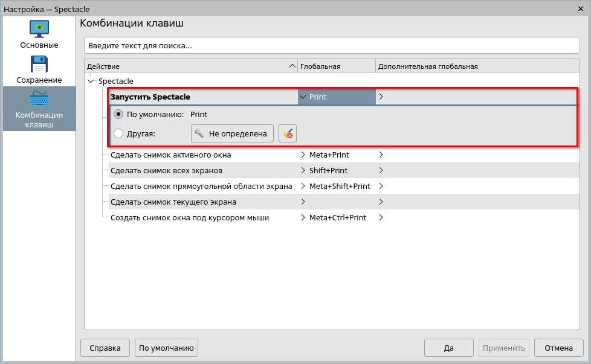This screenshot has width=591, height=364.
Task: Expand additional global shortcut for Запустить Spectacle
Action: (x=381, y=97)
